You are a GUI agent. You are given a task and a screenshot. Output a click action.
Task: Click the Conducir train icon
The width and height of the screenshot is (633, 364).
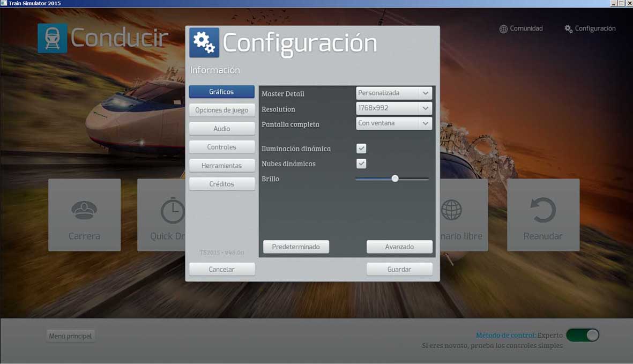click(53, 38)
